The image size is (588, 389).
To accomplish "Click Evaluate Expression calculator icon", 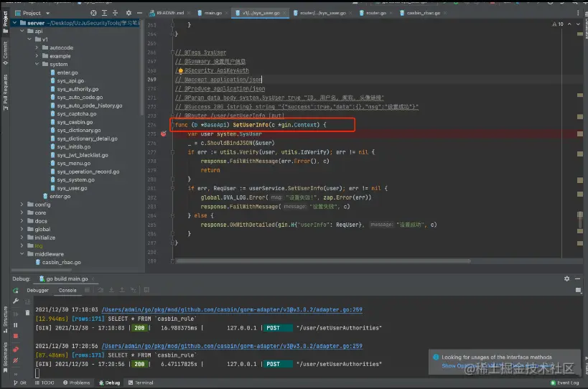I will [146, 290].
